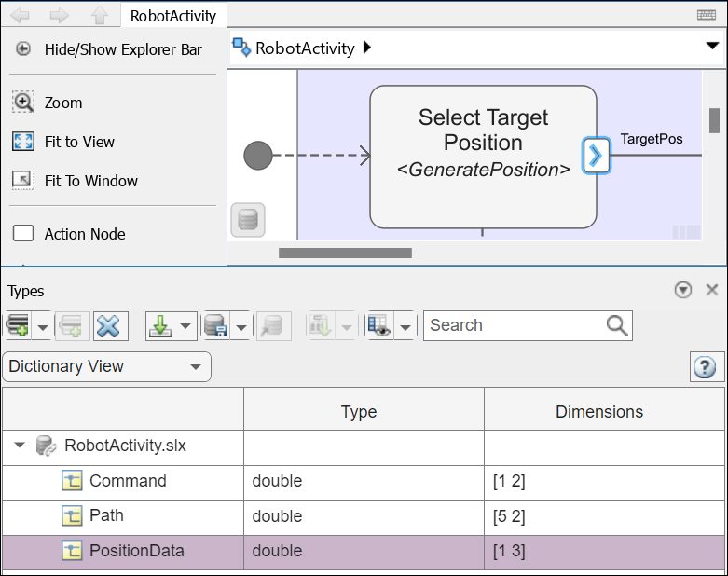Screen dimensions: 728x576
Task: Click the TargetPos signal label
Action: [652, 139]
